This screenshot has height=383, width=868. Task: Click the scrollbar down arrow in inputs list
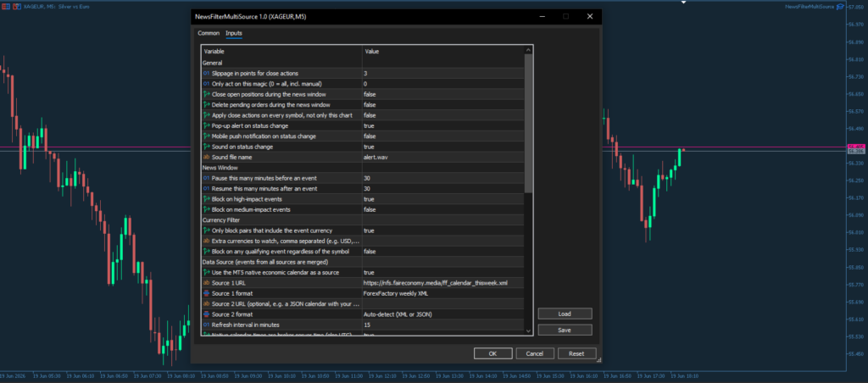point(528,330)
